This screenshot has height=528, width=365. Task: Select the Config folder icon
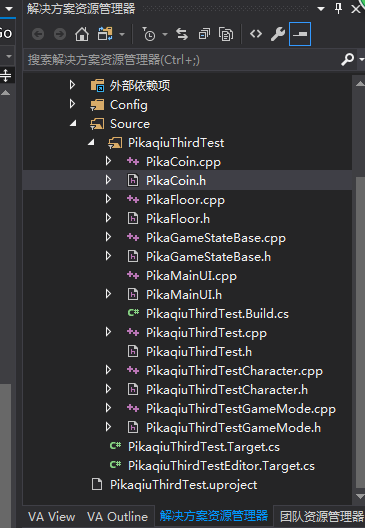point(97,105)
